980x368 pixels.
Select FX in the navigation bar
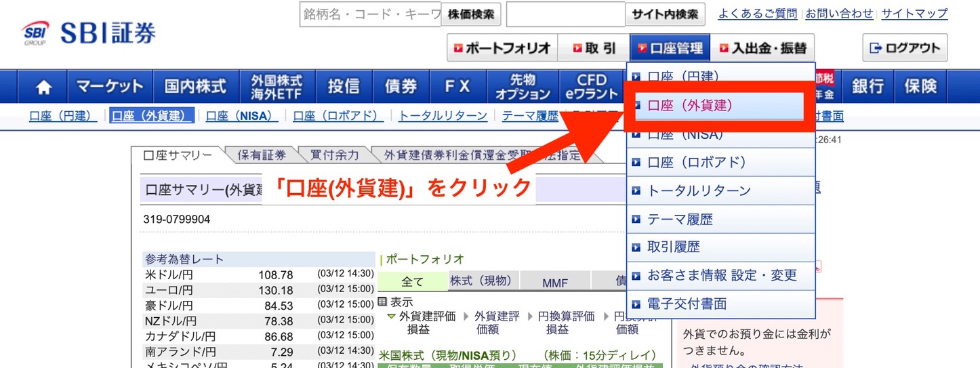click(x=457, y=86)
